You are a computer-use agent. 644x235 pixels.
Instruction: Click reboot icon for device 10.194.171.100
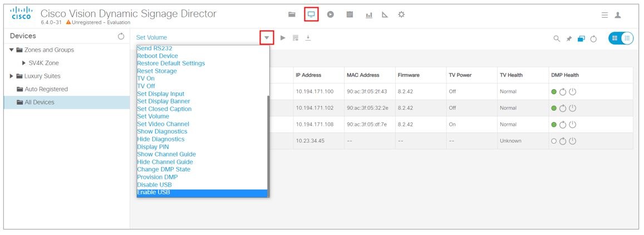pos(563,92)
